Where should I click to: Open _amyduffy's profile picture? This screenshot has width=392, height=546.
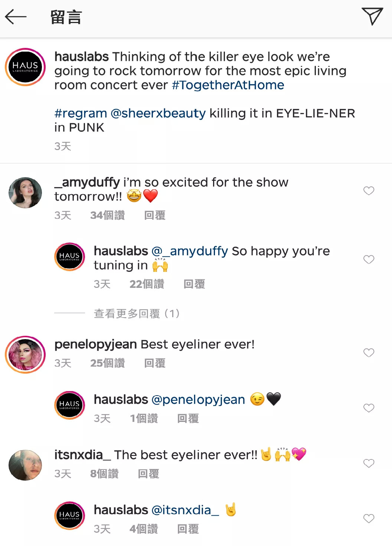pos(25,192)
